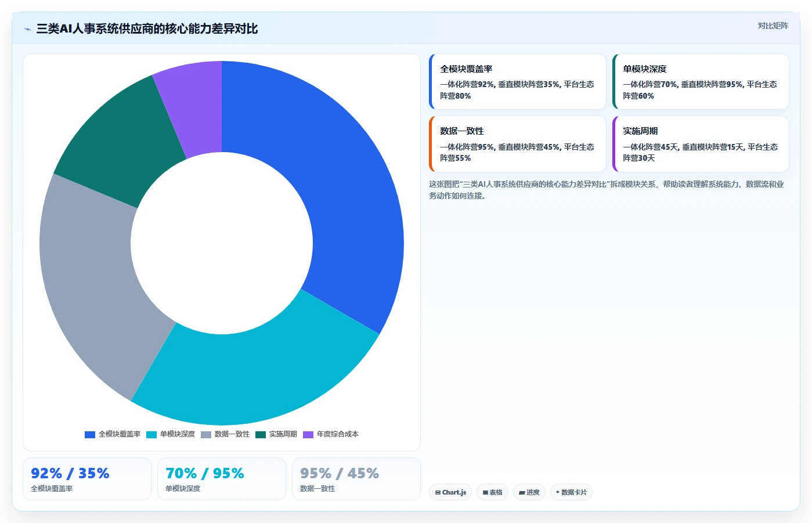
Task: Click the small icon before the chart title
Action: click(x=27, y=29)
